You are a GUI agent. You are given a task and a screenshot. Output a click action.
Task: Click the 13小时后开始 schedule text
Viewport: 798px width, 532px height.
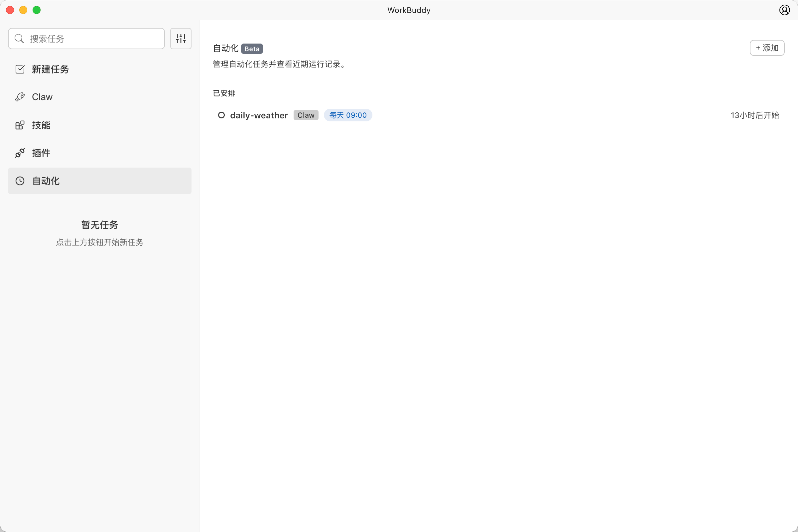[x=754, y=115]
